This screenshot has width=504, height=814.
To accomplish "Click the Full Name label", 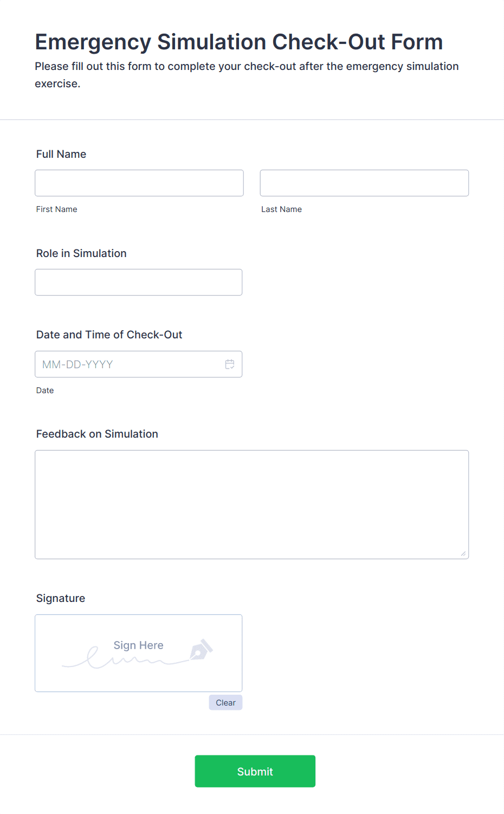I will 61,154.
